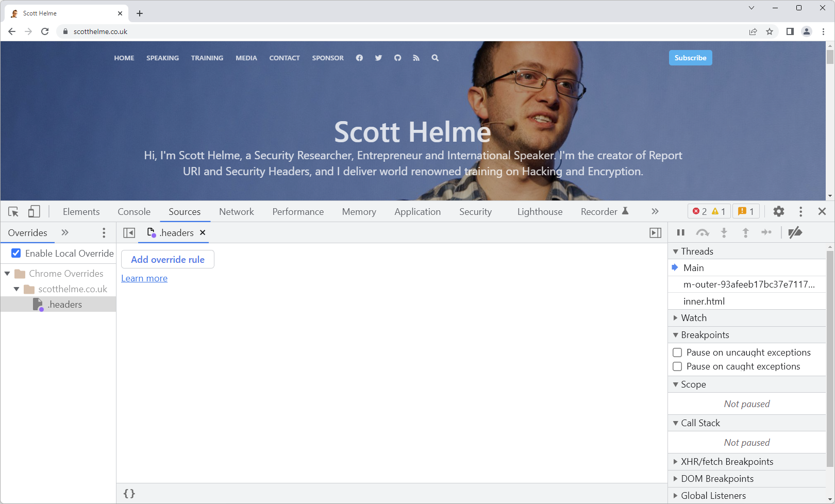Collapse the scotthelme.co.uk folder
835x504 pixels.
point(16,289)
